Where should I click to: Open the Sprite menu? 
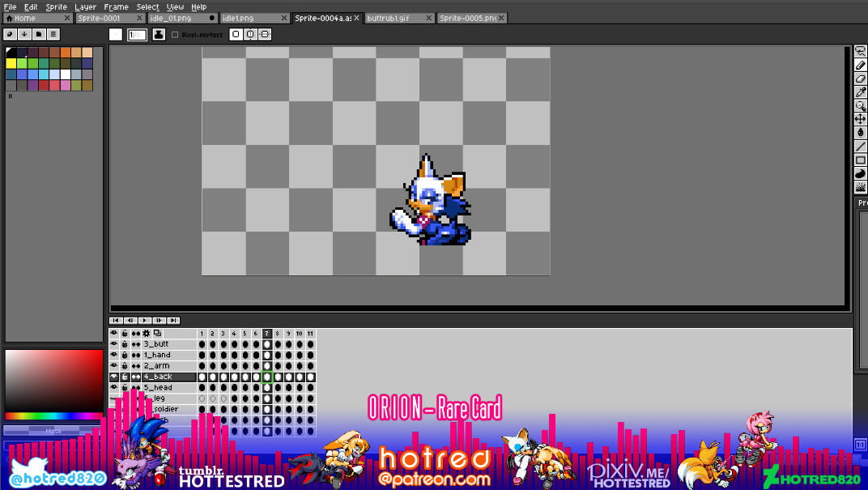56,6
